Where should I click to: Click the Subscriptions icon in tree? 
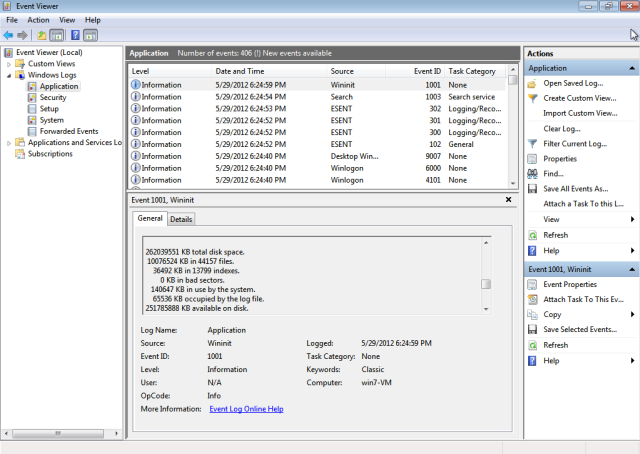coord(20,154)
